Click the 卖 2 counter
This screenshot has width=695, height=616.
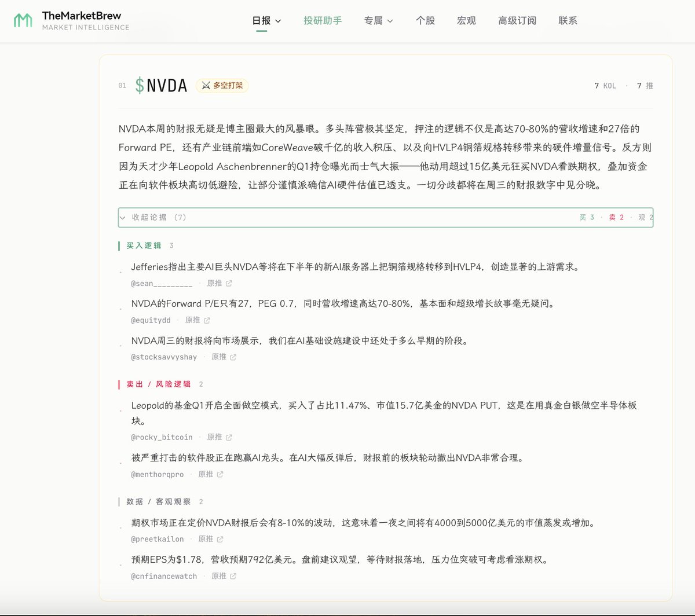click(x=617, y=217)
